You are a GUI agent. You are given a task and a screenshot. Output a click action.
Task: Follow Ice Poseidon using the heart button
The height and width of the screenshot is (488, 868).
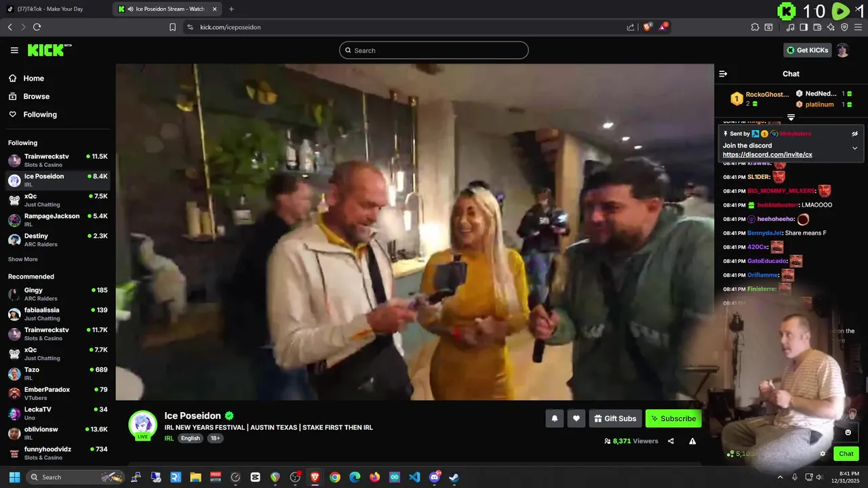pyautogui.click(x=576, y=418)
